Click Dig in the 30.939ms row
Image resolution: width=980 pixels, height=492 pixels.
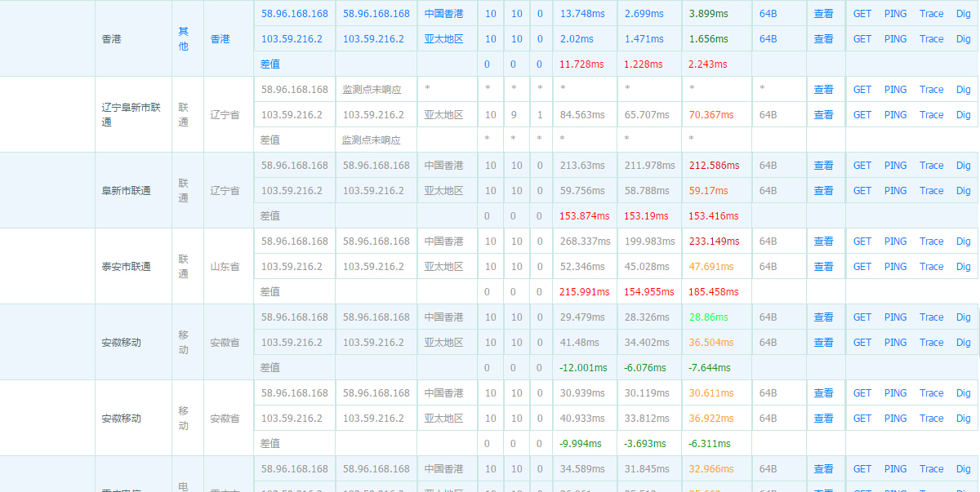click(x=964, y=393)
